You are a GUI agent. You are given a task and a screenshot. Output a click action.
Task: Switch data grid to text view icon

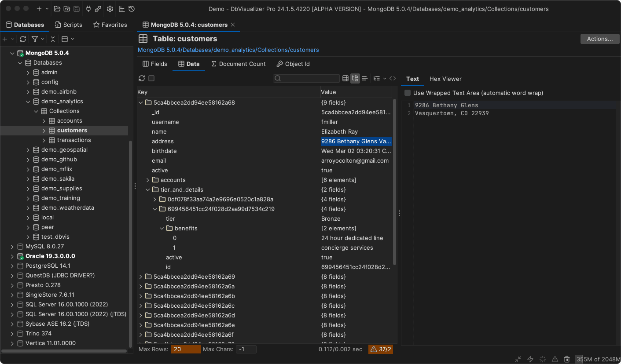coord(365,78)
